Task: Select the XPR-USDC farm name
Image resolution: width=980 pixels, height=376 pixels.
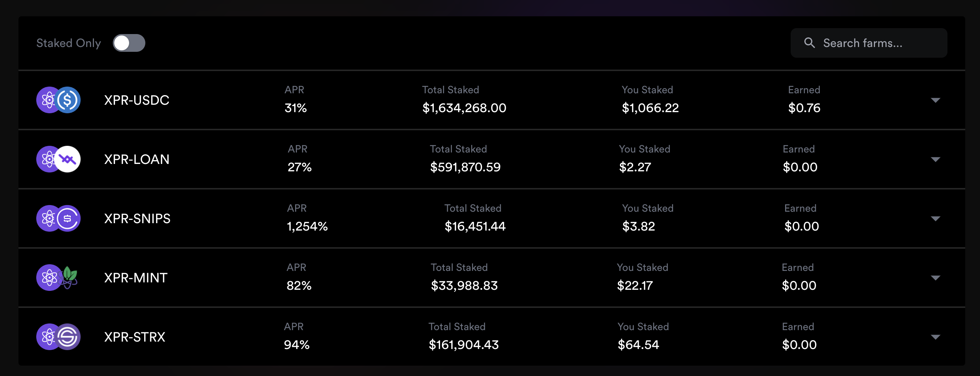Action: click(x=136, y=100)
